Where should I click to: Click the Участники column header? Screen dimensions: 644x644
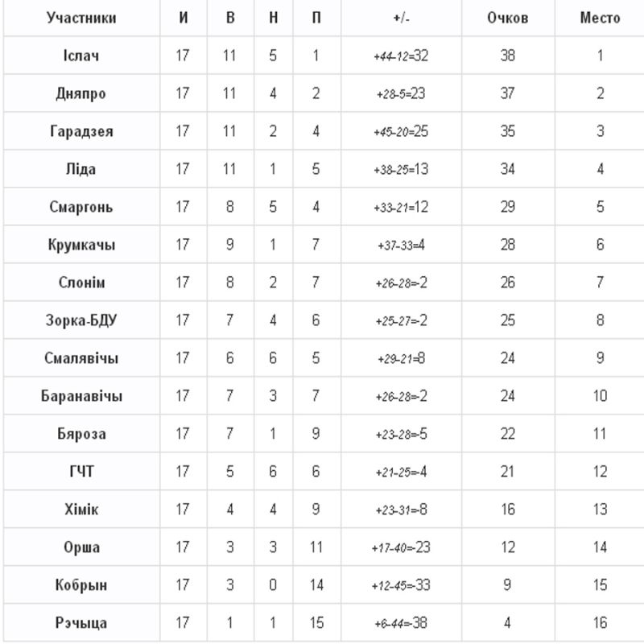pos(81,18)
